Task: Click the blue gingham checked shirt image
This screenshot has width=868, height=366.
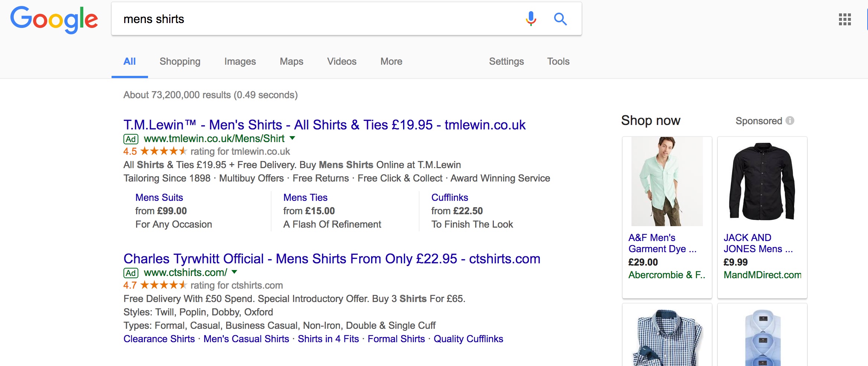Action: [x=667, y=337]
